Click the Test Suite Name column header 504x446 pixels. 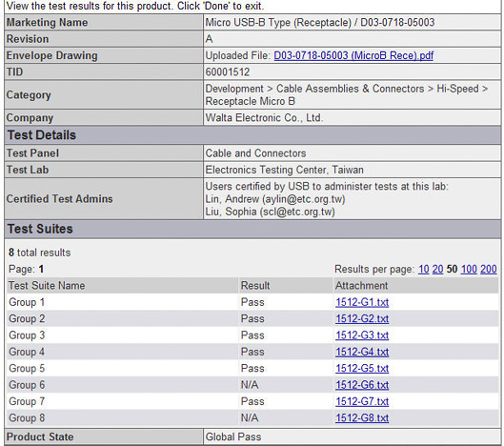pyautogui.click(x=47, y=286)
